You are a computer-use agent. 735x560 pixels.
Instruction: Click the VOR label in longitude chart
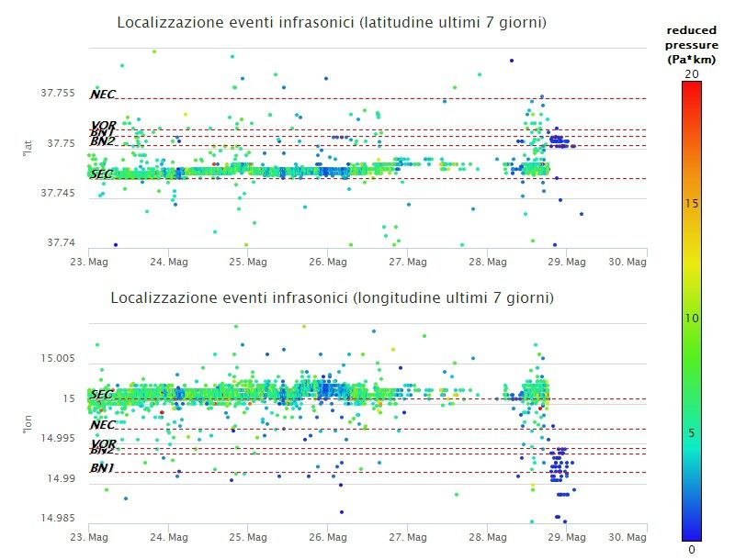pyautogui.click(x=102, y=443)
